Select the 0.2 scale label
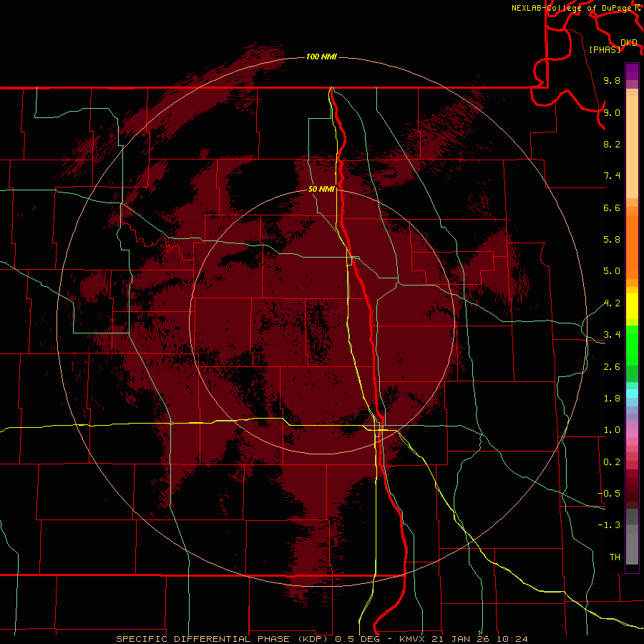The width and height of the screenshot is (644, 644). pyautogui.click(x=612, y=462)
